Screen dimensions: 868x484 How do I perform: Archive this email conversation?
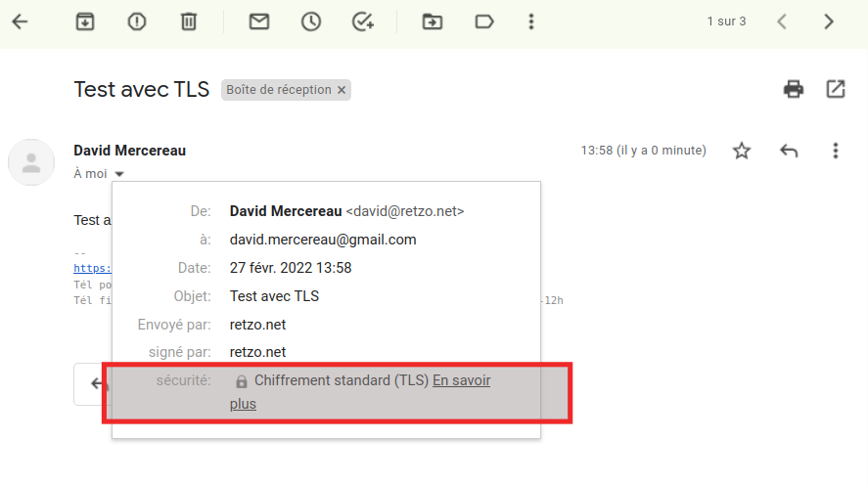(x=85, y=22)
